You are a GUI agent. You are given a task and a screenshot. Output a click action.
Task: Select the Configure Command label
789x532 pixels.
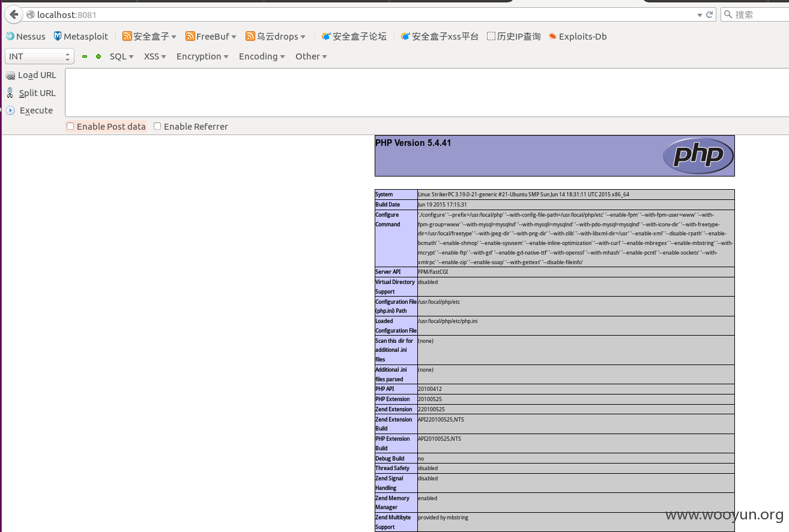coord(388,220)
